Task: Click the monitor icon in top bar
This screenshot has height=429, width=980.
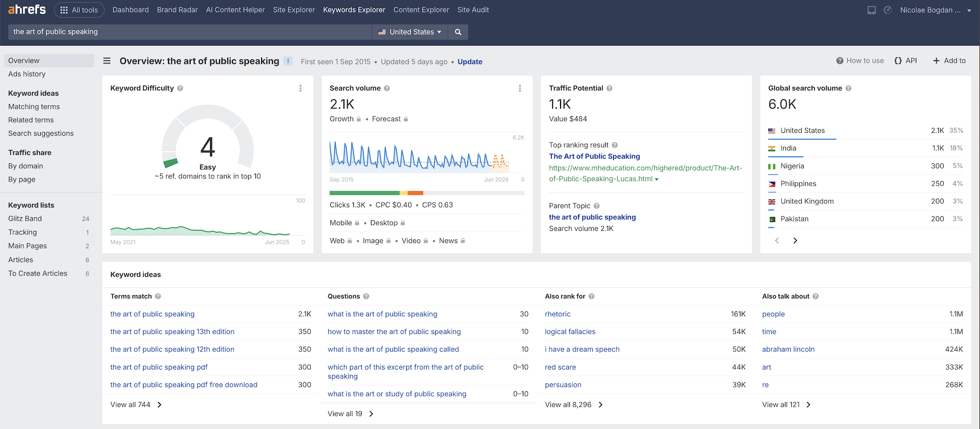Action: click(872, 10)
